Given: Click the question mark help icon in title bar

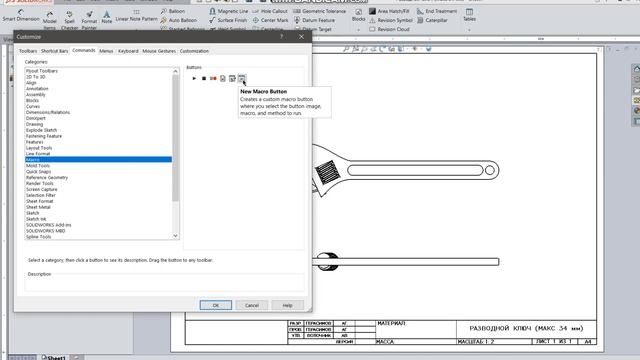Looking at the screenshot, I should coord(281,37).
